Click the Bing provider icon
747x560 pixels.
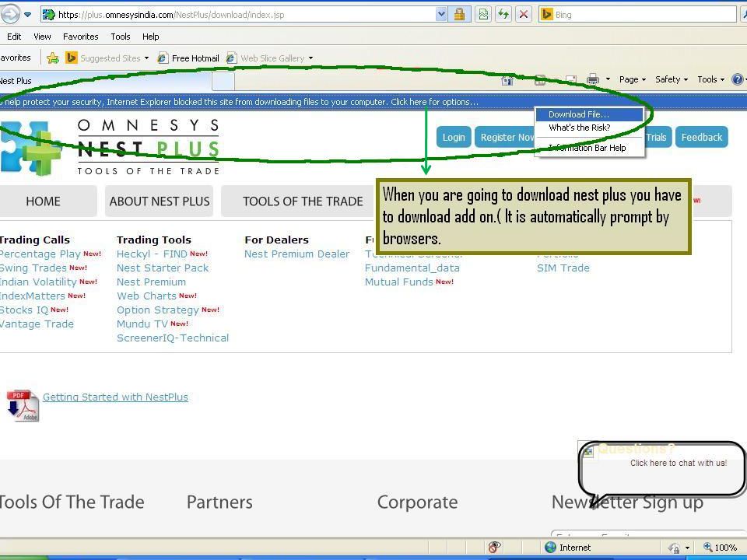(x=547, y=15)
